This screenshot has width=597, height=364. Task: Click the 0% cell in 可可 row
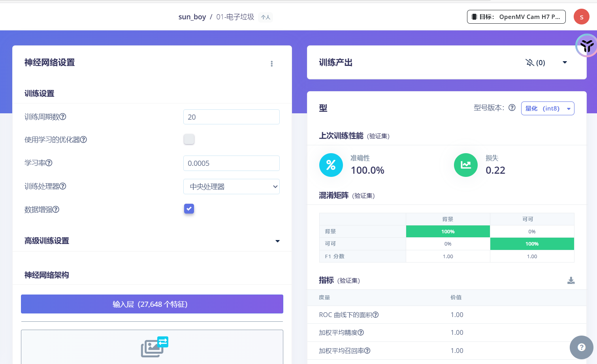[448, 244]
